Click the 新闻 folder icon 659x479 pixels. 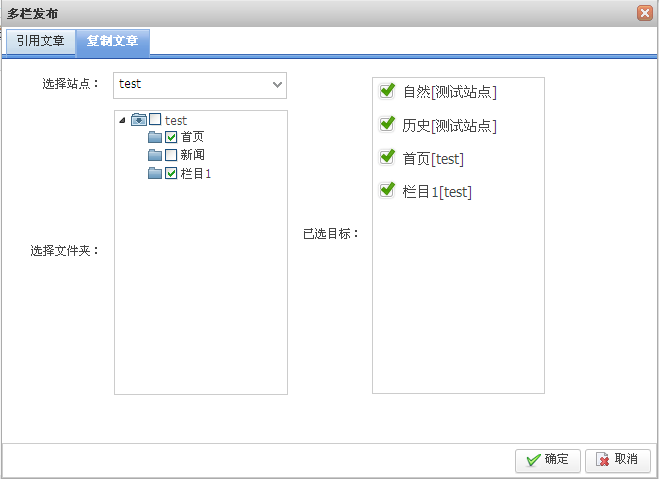155,155
